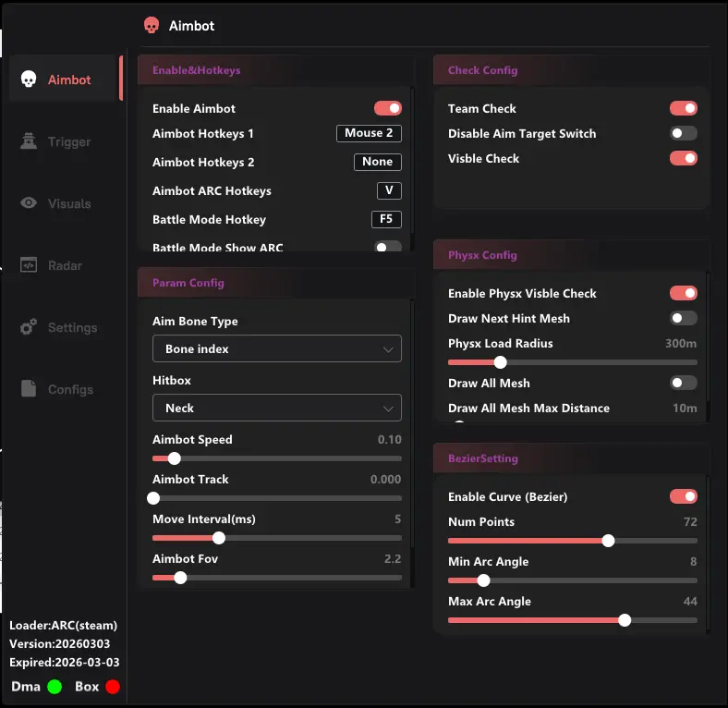Click the Trigger icon in the sidebar
Image resolution: width=728 pixels, height=708 pixels.
(x=29, y=141)
